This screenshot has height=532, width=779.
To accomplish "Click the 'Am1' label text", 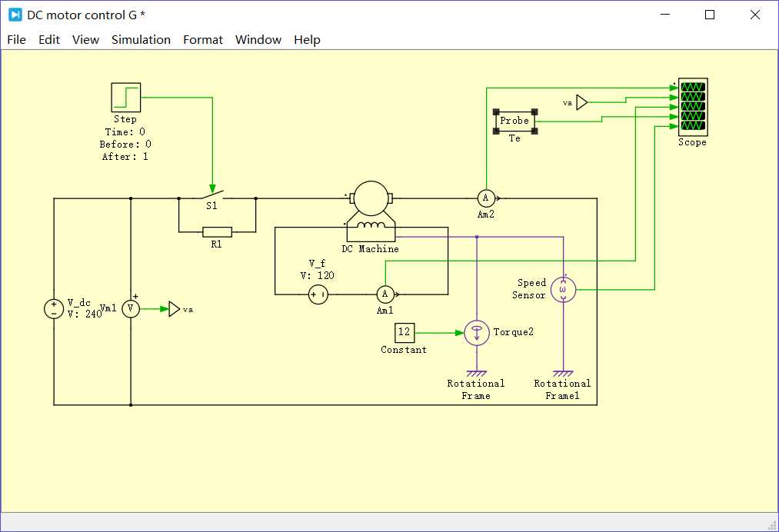I will (385, 311).
